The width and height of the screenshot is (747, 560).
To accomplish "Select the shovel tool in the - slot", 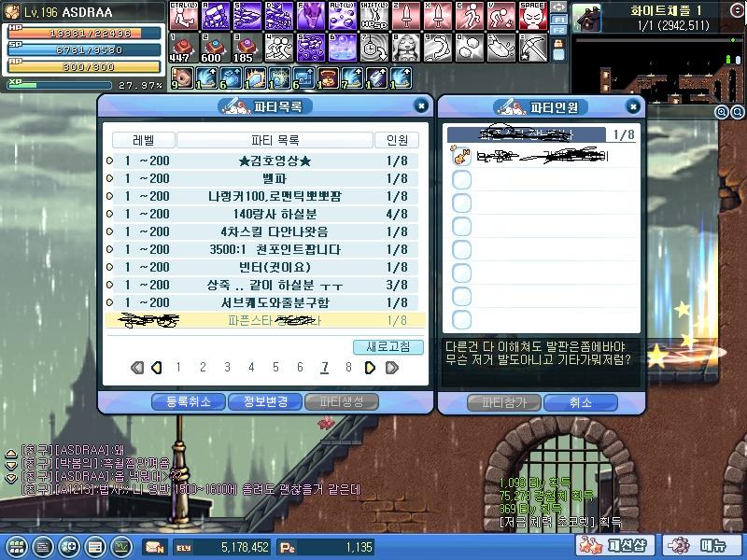I will point(501,48).
